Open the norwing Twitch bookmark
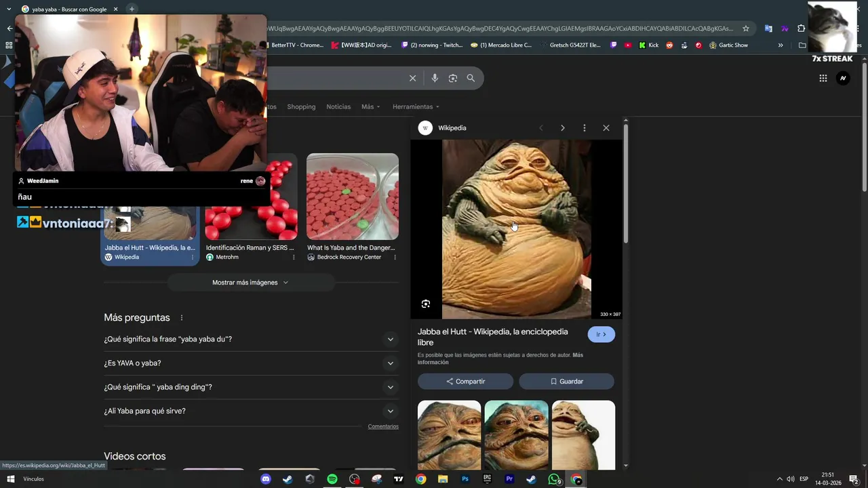This screenshot has width=868, height=488. click(x=431, y=45)
